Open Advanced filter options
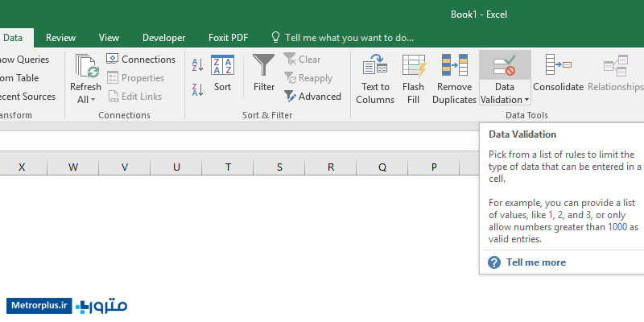Viewport: 644px width, 322px height. [312, 97]
